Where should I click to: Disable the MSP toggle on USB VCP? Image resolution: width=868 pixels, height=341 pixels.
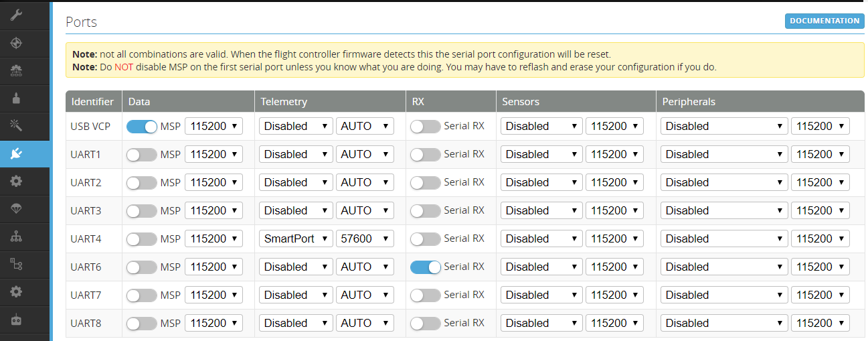[x=141, y=126]
